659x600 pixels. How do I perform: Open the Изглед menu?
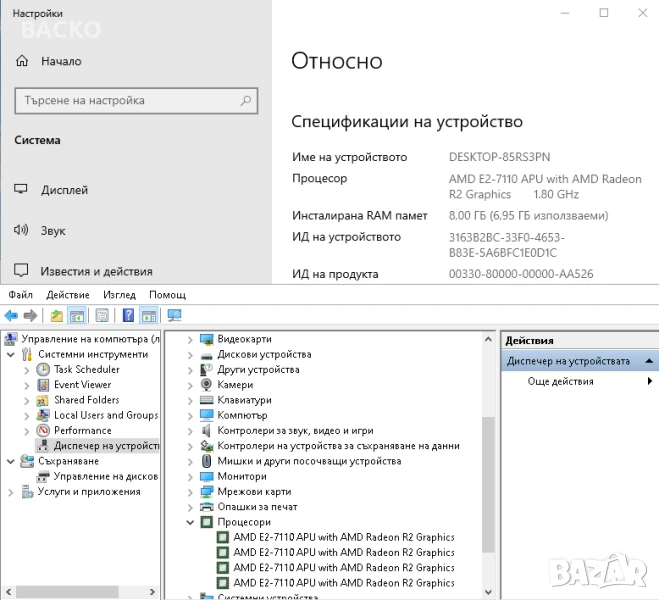(x=118, y=295)
